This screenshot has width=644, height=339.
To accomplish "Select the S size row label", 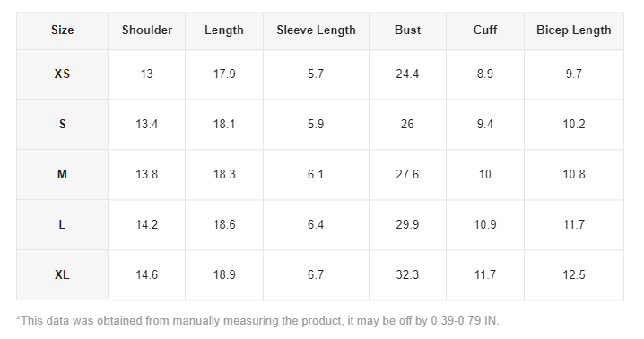I will (x=63, y=125).
